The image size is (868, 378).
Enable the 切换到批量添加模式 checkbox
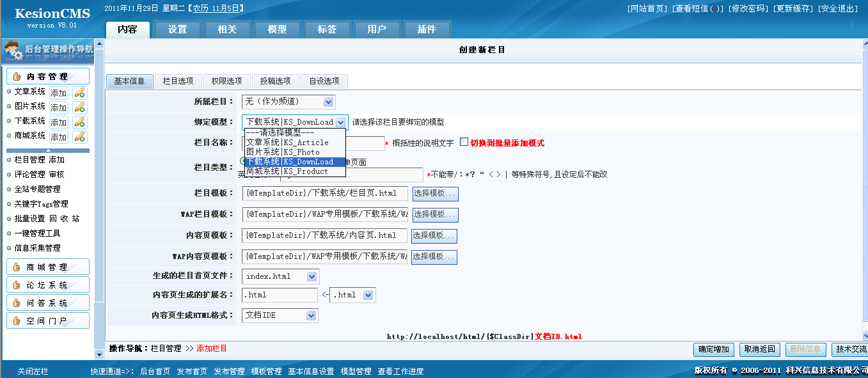pos(464,143)
